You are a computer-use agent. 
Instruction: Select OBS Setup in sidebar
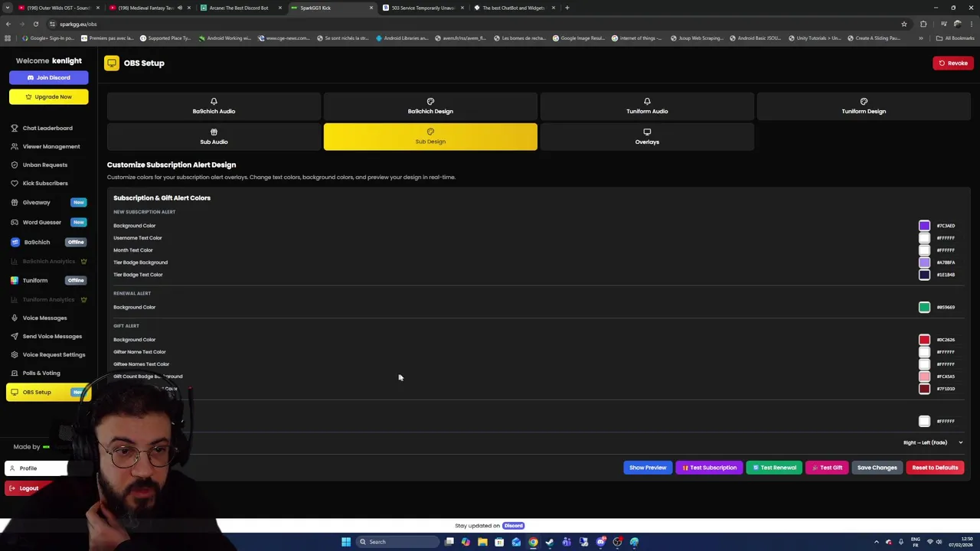pyautogui.click(x=47, y=392)
